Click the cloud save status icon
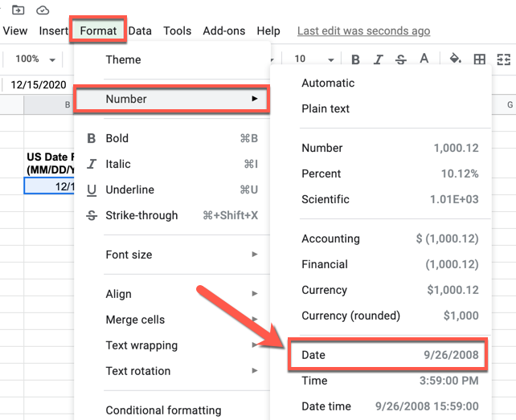 pos(43,10)
